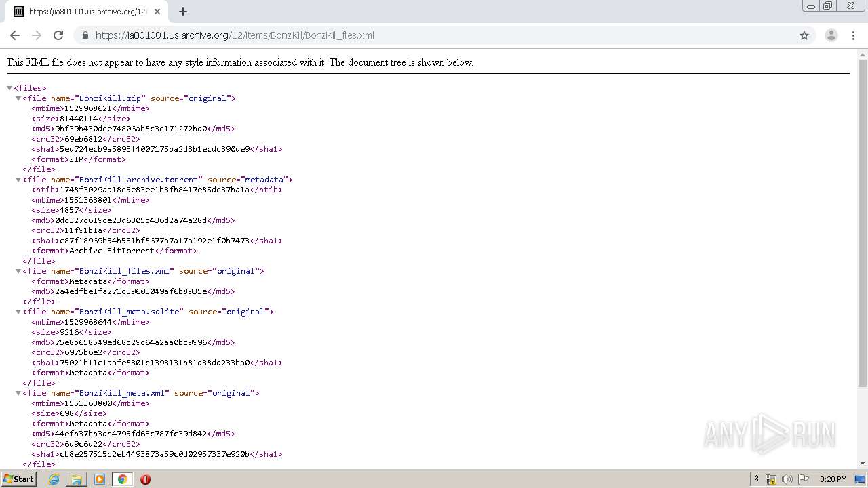Open the Windows Start menu
868x488 pixels.
pos(19,479)
